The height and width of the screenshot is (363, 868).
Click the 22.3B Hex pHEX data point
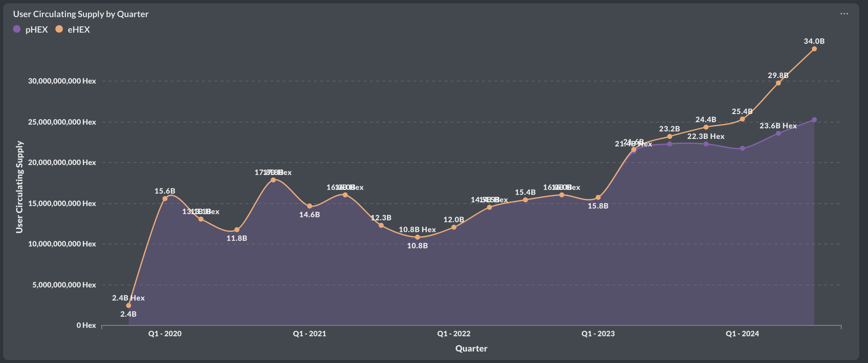pyautogui.click(x=706, y=144)
